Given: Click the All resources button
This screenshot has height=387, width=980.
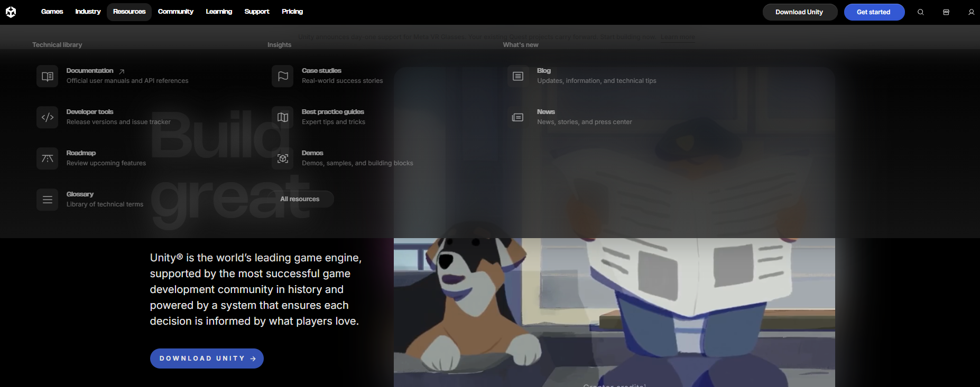Looking at the screenshot, I should tap(300, 199).
